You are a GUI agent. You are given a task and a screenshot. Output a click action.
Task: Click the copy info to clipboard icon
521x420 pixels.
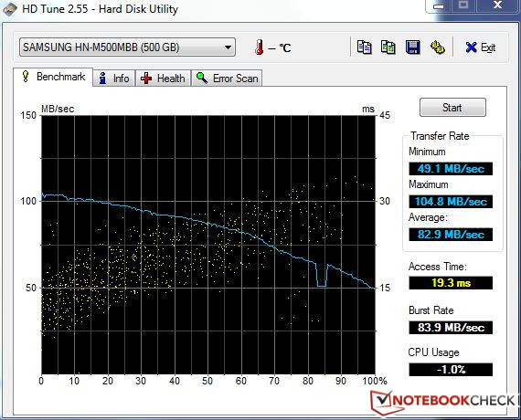tap(364, 47)
